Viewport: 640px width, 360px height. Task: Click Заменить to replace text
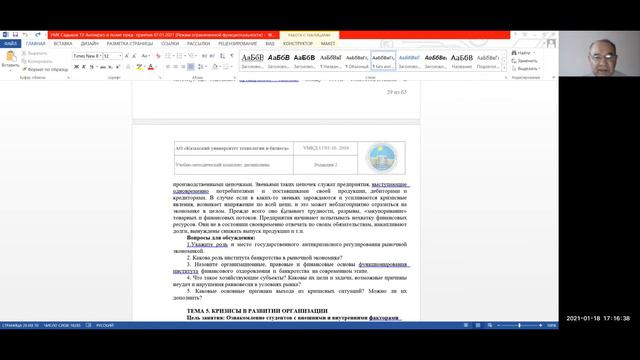coord(525,61)
